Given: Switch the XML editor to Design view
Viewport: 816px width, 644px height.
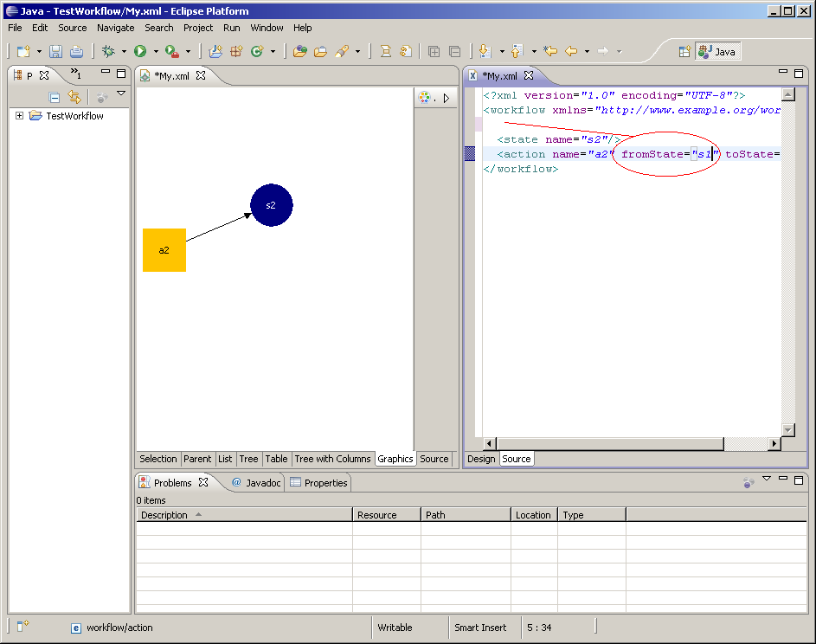Looking at the screenshot, I should 481,459.
